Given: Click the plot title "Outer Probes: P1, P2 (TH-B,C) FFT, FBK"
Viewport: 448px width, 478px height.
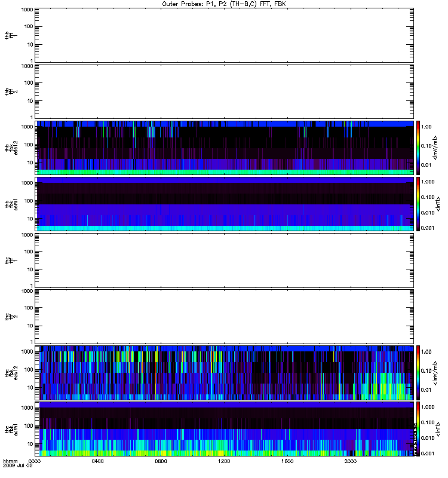Looking at the screenshot, I should click(224, 4).
